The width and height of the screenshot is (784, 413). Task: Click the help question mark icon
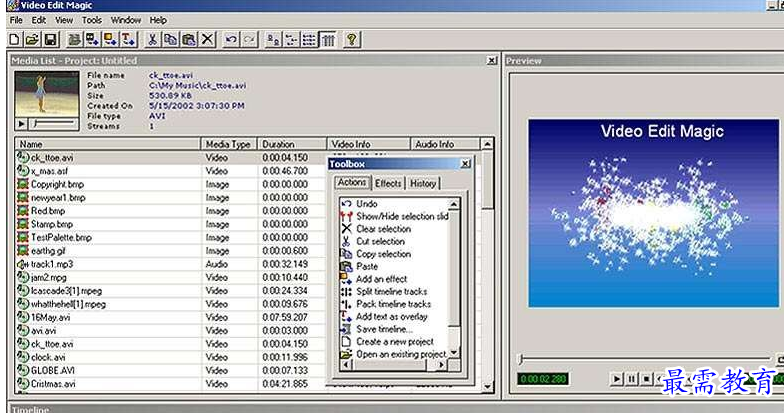[352, 40]
